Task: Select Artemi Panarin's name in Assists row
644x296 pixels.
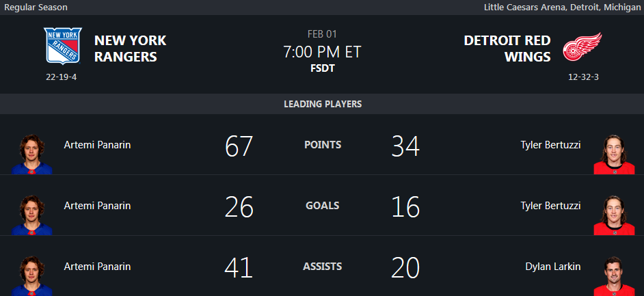Action: [97, 267]
